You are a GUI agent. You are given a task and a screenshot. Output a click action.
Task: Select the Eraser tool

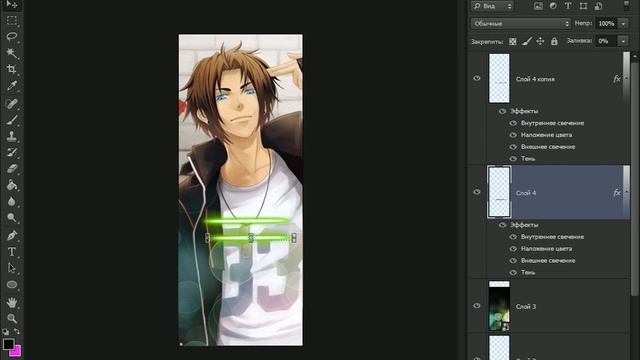click(11, 169)
